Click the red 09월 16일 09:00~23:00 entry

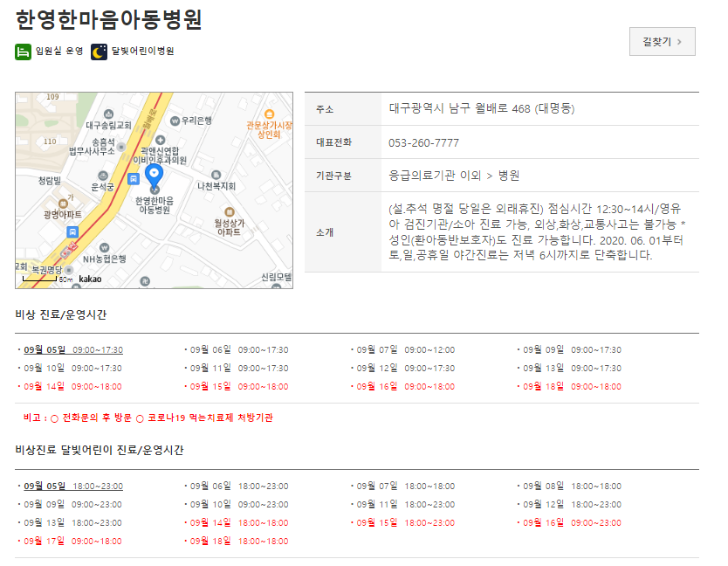(x=572, y=523)
